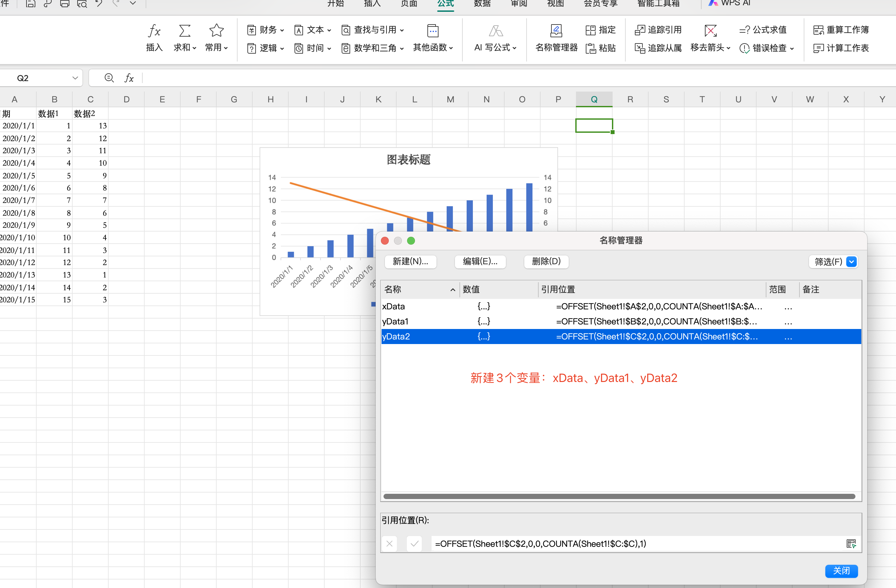Click range selector icon in 引用位置 field
The width and height of the screenshot is (896, 588).
click(x=851, y=544)
